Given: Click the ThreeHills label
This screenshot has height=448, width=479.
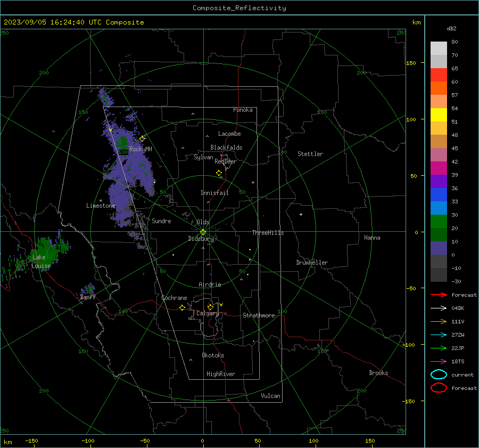Looking at the screenshot, I should click(268, 233).
